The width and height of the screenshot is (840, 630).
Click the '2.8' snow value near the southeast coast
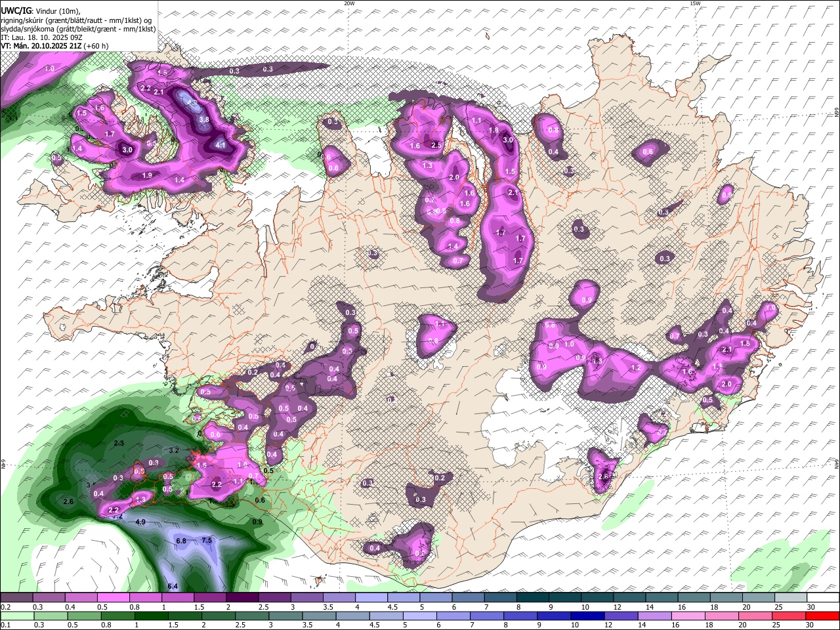point(604,476)
